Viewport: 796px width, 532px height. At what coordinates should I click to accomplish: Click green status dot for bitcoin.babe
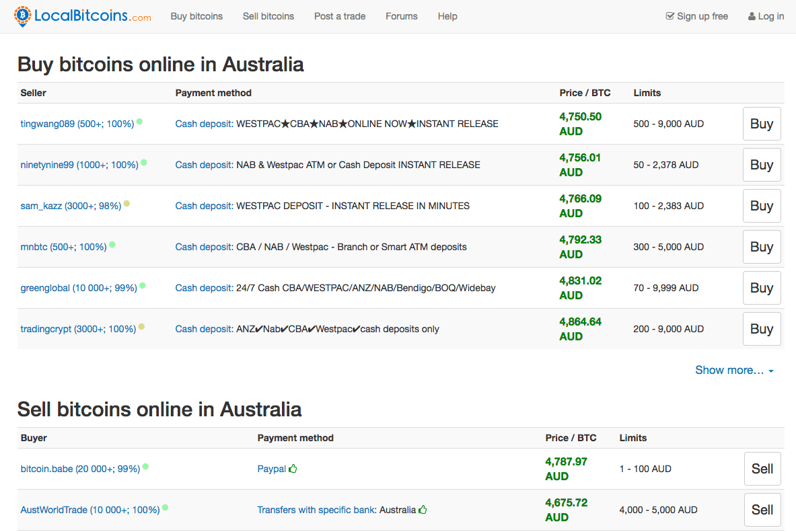point(145,466)
